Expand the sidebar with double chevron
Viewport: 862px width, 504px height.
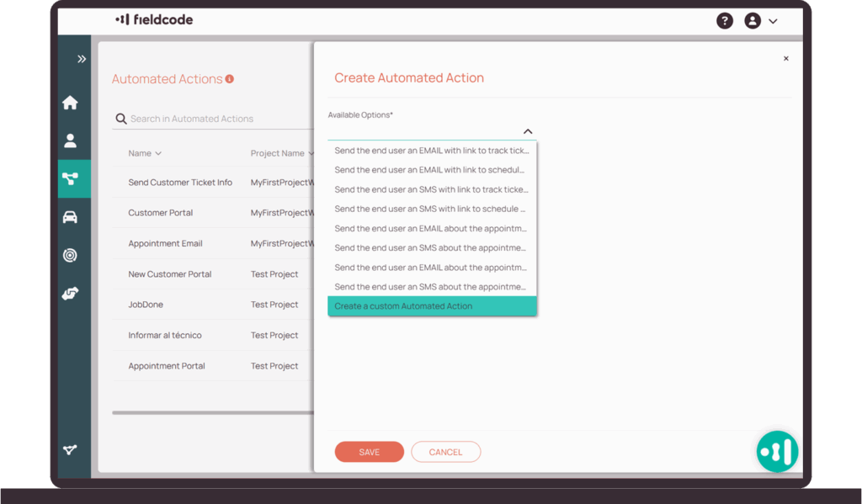[x=82, y=59]
